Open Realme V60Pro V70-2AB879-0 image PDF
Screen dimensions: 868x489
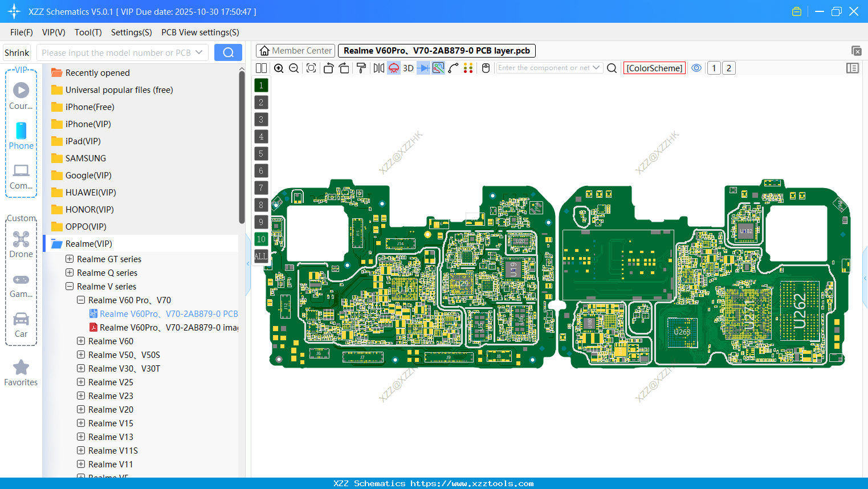pyautogui.click(x=164, y=327)
